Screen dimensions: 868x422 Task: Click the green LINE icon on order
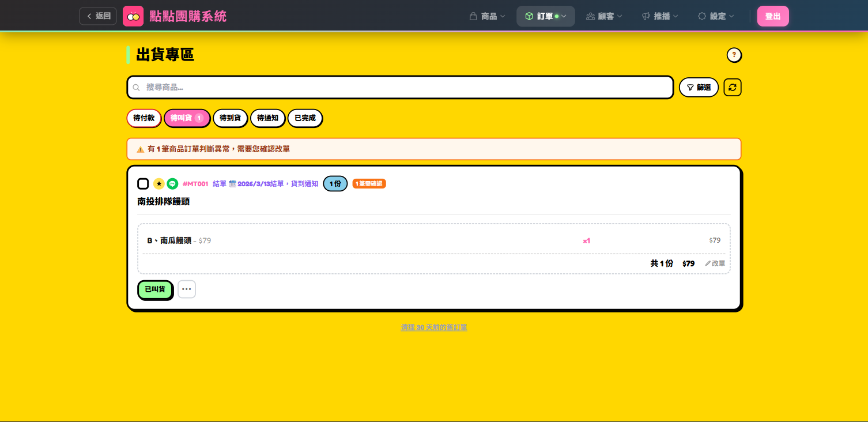click(x=172, y=184)
